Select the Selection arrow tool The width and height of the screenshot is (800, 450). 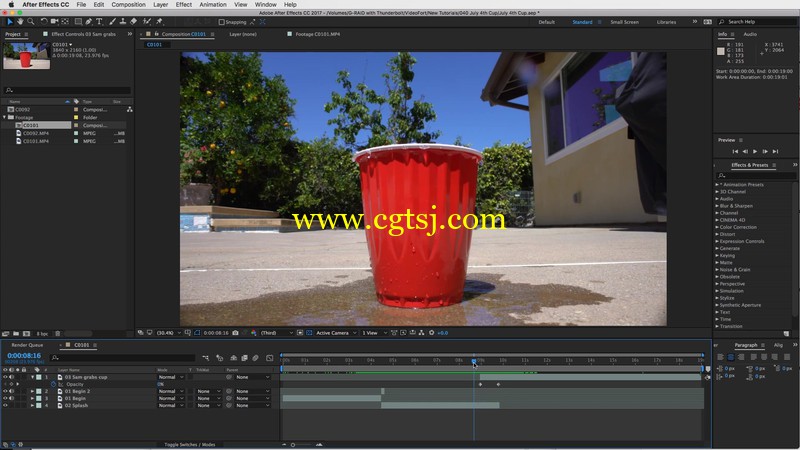10,21
